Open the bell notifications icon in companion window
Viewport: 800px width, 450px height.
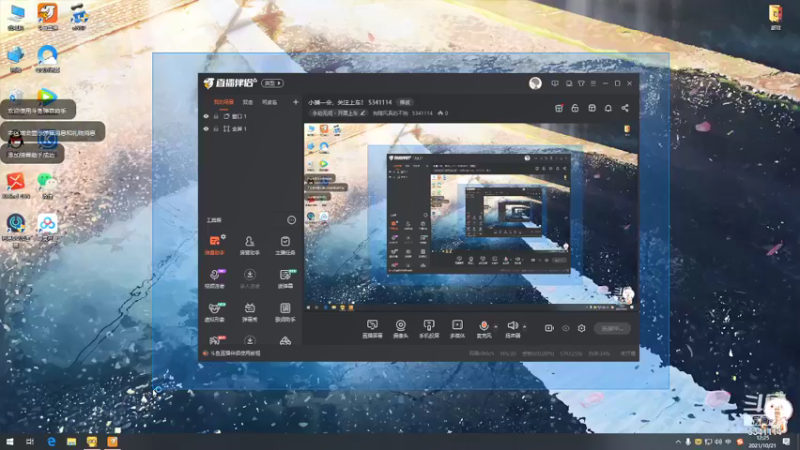click(608, 108)
